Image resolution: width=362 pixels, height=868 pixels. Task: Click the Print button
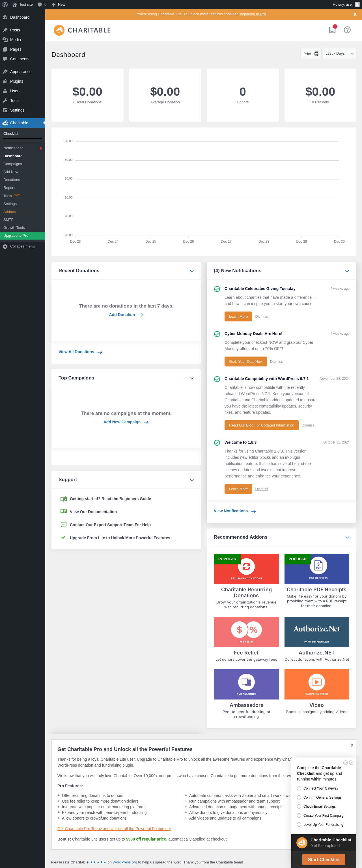(x=311, y=54)
